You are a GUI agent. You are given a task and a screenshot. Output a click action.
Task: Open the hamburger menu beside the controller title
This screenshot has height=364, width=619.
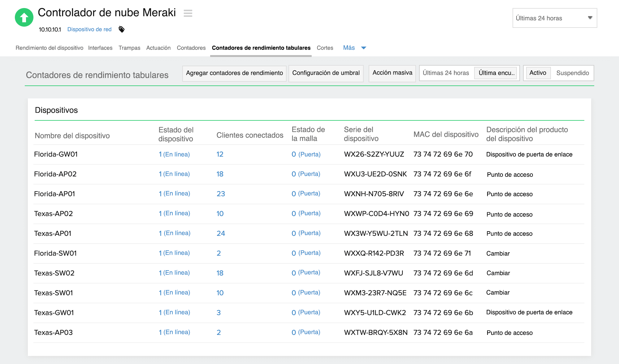point(188,14)
